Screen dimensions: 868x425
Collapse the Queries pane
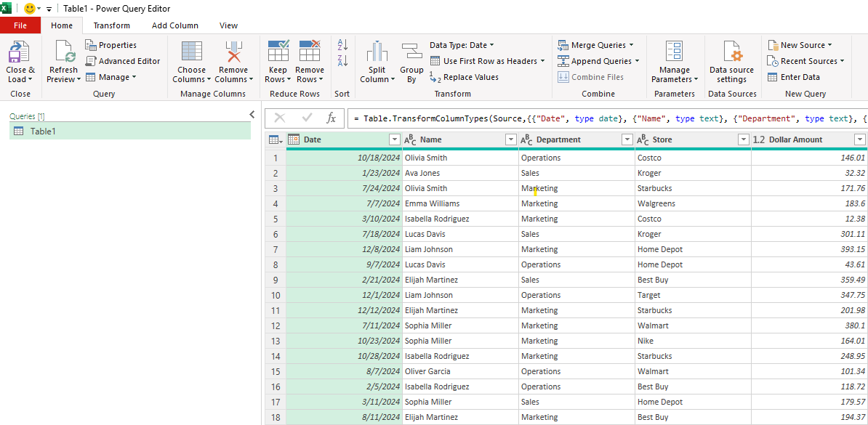252,115
